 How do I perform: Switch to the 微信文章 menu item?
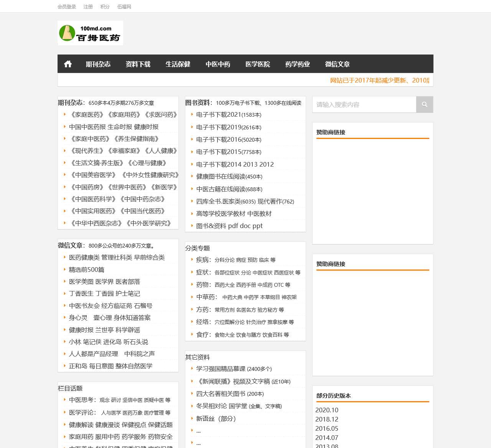[x=337, y=64]
